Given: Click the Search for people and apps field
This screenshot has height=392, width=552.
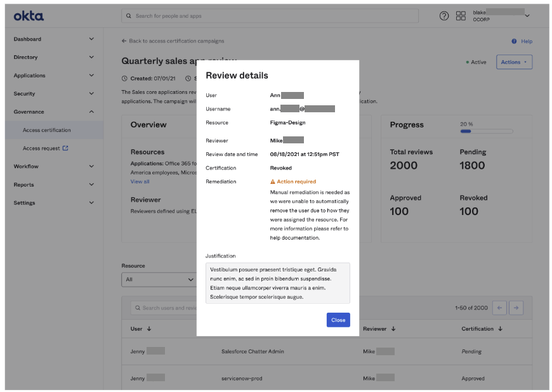Looking at the screenshot, I should coord(270,16).
